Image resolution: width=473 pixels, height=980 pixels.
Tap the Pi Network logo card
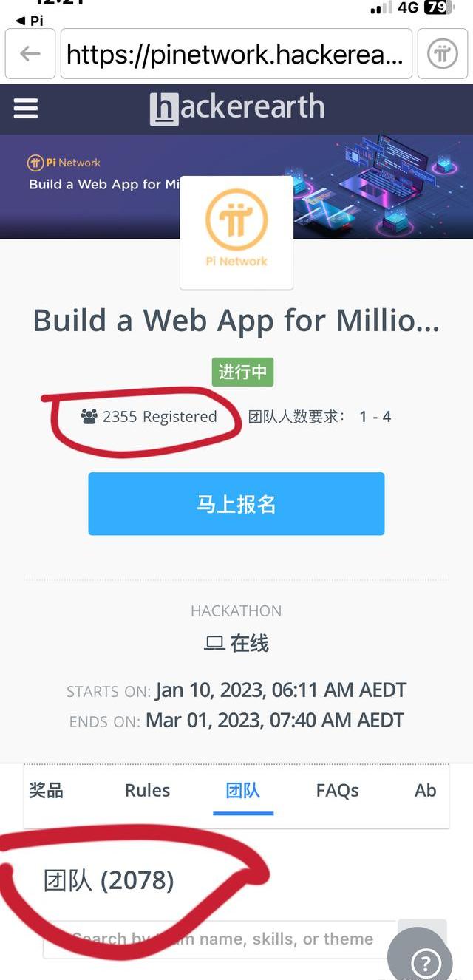pyautogui.click(x=236, y=232)
